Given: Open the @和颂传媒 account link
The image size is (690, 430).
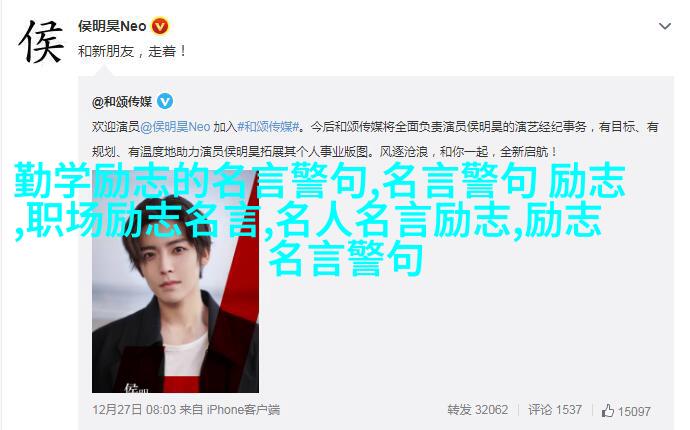Looking at the screenshot, I should point(122,102).
